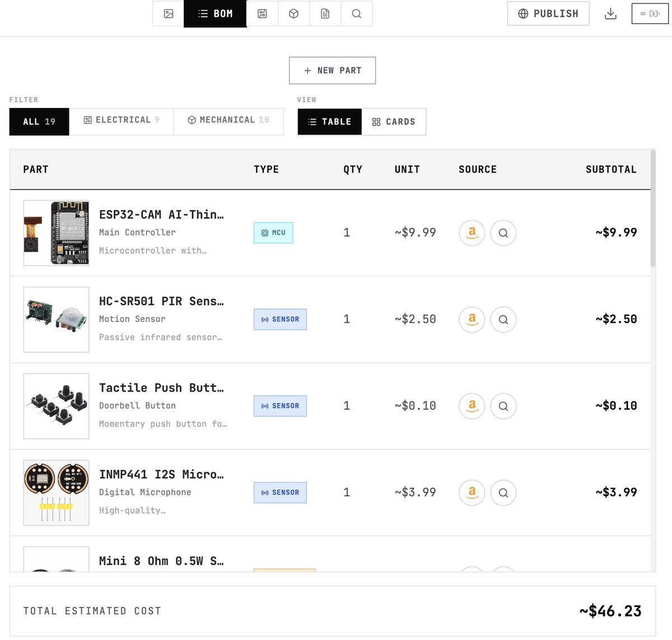Switch to the BOM tab

click(x=215, y=13)
